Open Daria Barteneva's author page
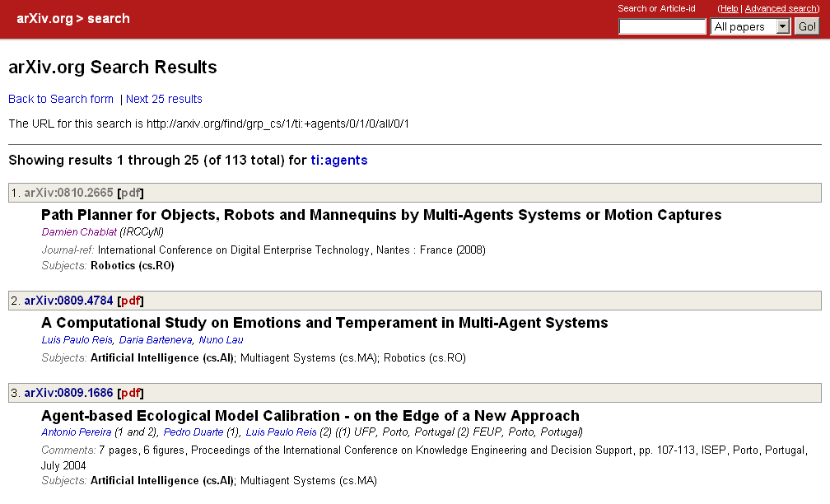The height and width of the screenshot is (504, 830). [x=154, y=339]
